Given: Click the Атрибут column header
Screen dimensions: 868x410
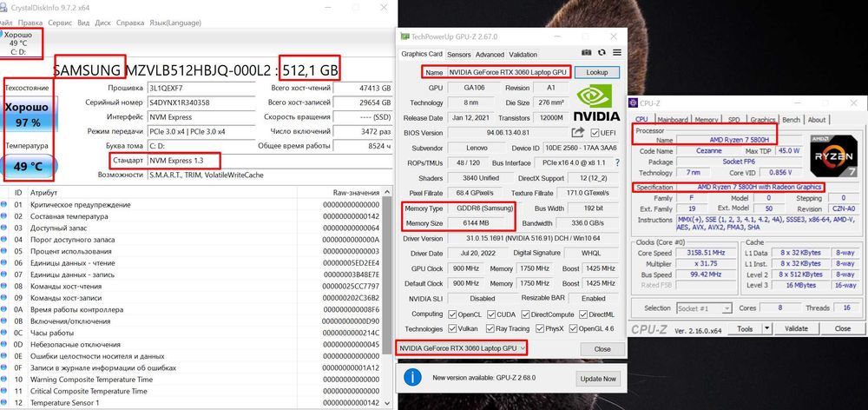Looking at the screenshot, I should (x=162, y=192).
